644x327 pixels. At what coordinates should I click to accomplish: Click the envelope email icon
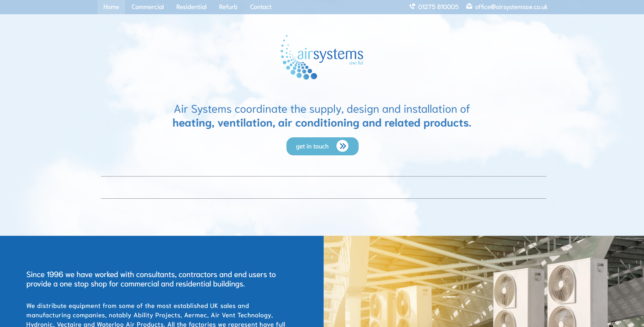pos(469,6)
